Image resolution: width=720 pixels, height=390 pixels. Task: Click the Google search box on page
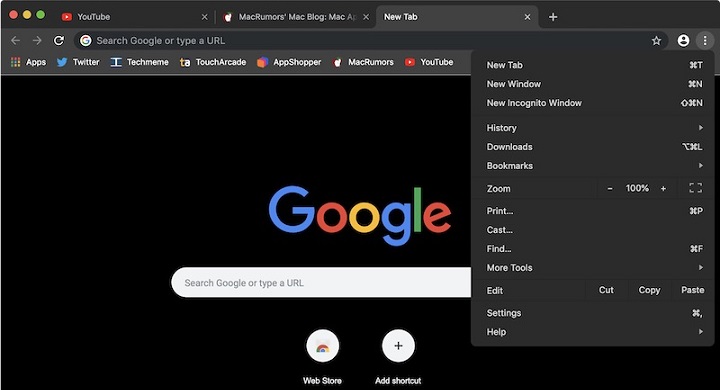point(321,283)
